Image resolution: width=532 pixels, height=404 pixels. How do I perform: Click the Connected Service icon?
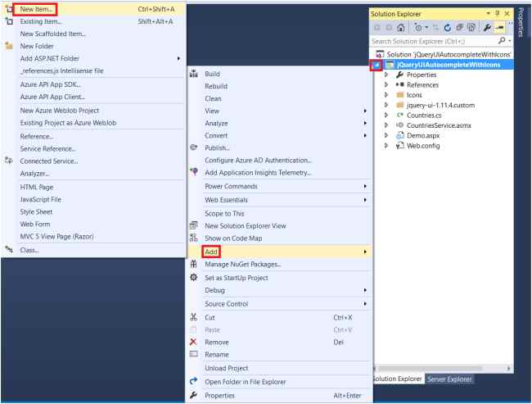[x=9, y=161]
